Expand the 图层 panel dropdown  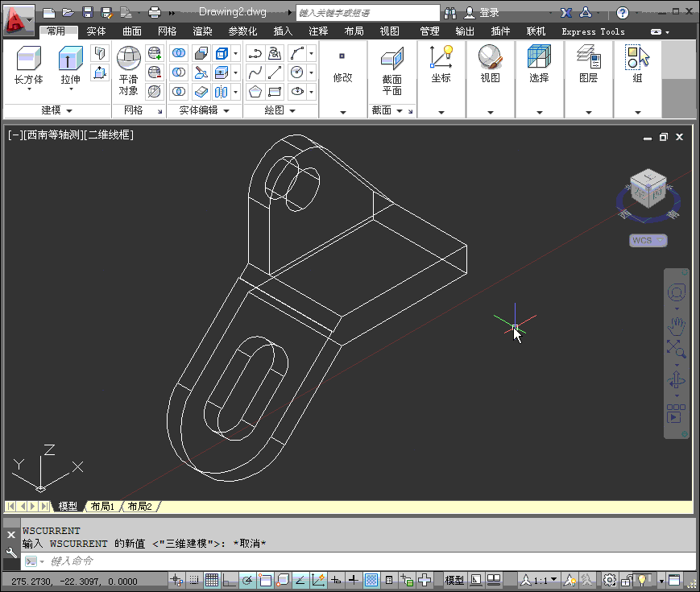click(588, 112)
